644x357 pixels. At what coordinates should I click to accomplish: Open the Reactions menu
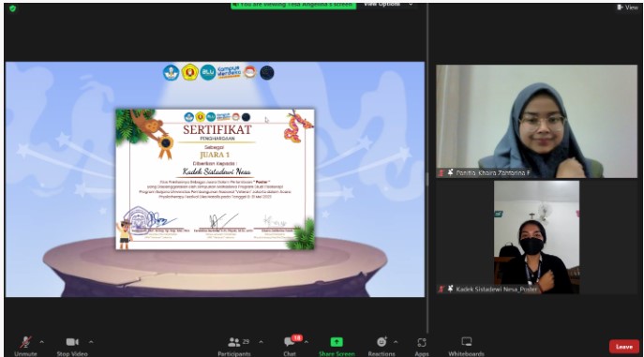382,346
